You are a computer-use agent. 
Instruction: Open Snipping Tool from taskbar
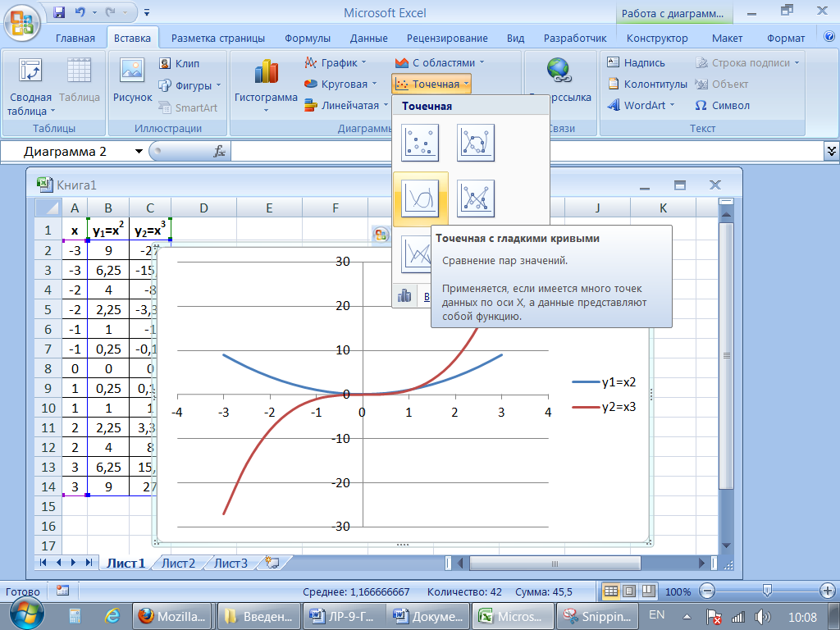click(x=596, y=616)
